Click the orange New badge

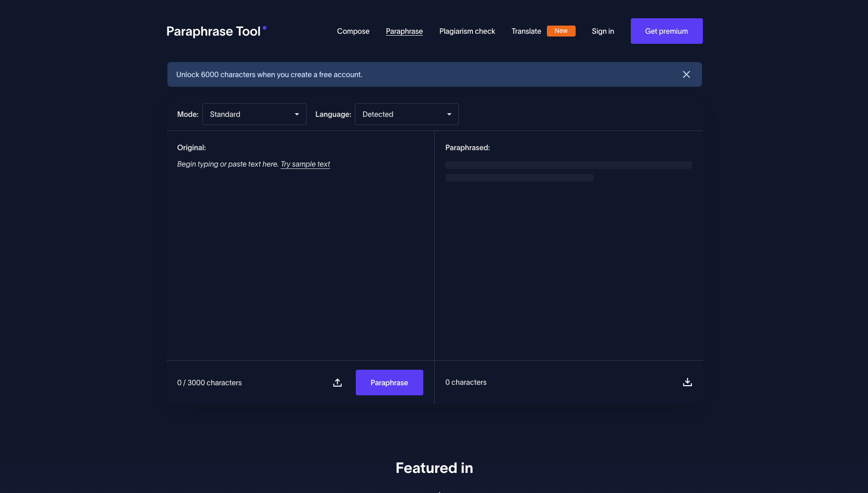(561, 31)
